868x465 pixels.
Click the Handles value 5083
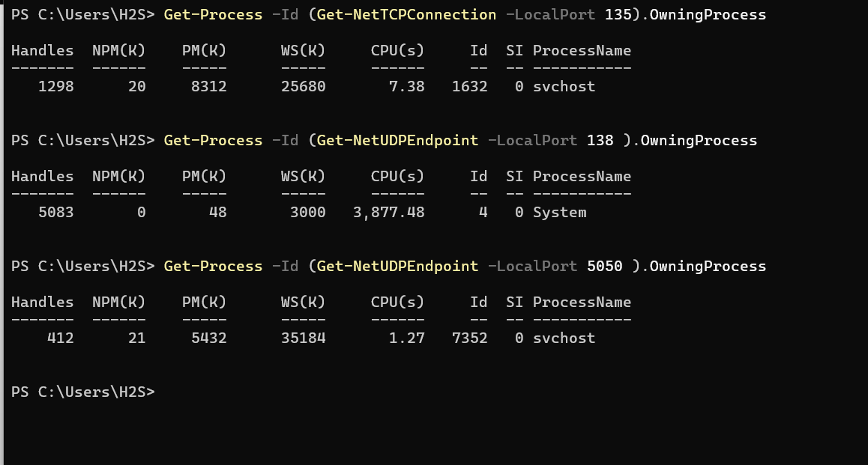pos(55,213)
